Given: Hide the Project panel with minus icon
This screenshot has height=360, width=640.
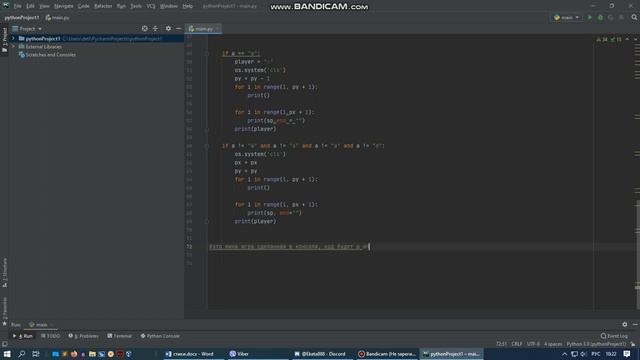Looking at the screenshot, I should coord(178,29).
